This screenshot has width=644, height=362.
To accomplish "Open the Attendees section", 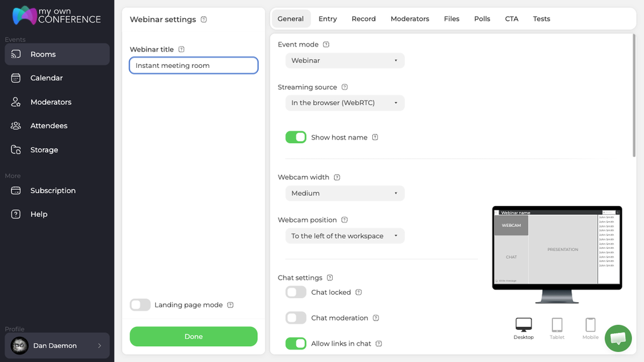I will [57, 126].
